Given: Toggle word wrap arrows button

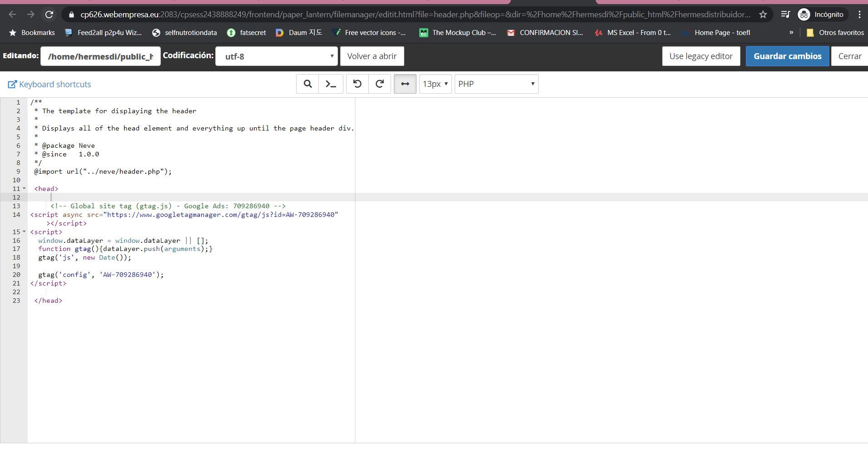Looking at the screenshot, I should click(405, 84).
